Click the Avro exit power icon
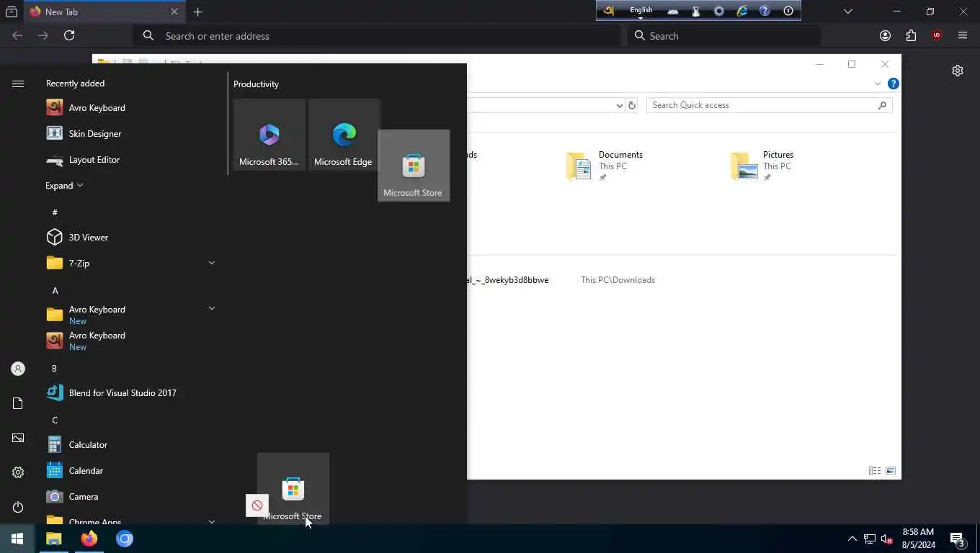The width and height of the screenshot is (980, 553). (788, 11)
